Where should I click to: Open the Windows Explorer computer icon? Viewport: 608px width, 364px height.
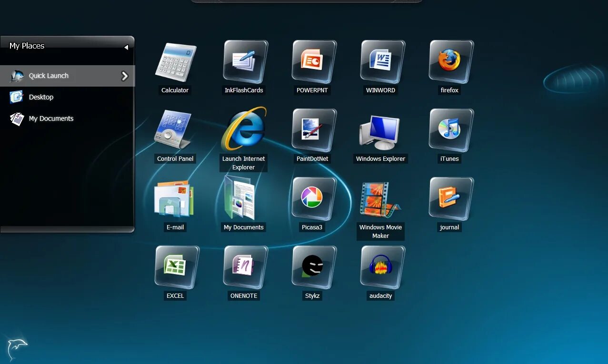(380, 132)
